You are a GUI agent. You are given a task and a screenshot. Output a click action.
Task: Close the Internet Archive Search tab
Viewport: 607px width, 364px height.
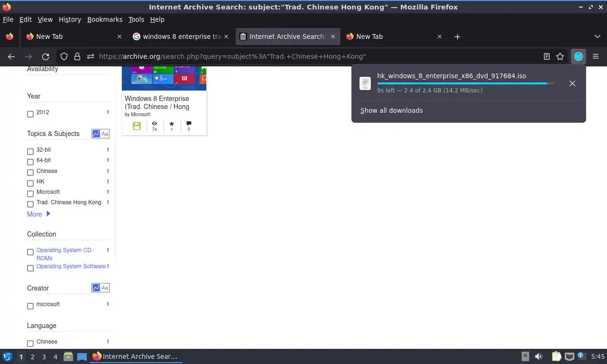[x=333, y=36]
